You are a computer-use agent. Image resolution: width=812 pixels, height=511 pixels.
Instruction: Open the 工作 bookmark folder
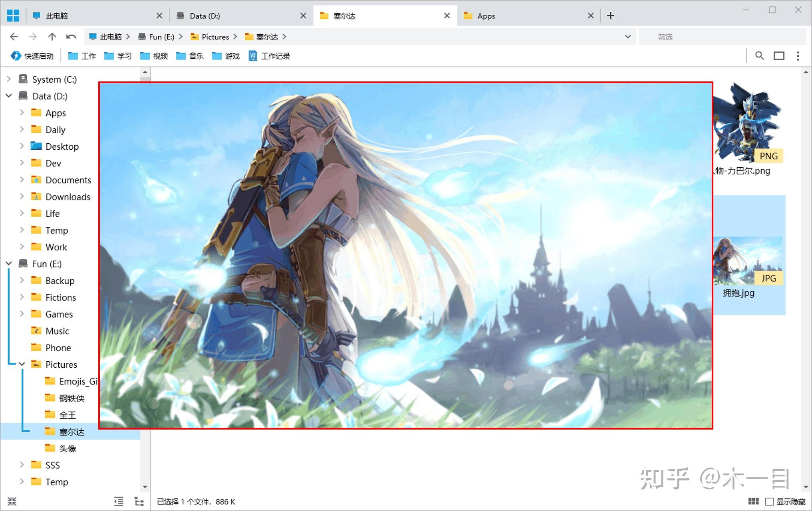click(82, 56)
